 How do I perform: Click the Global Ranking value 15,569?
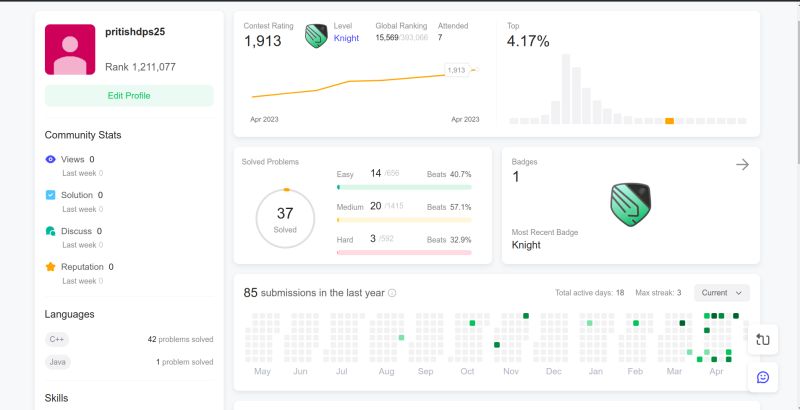387,38
